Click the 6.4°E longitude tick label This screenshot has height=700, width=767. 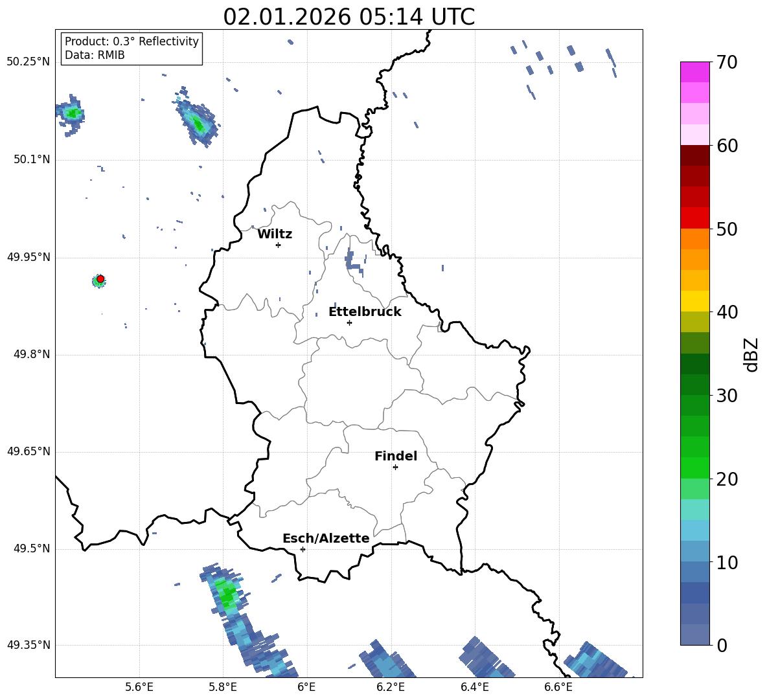pyautogui.click(x=474, y=688)
